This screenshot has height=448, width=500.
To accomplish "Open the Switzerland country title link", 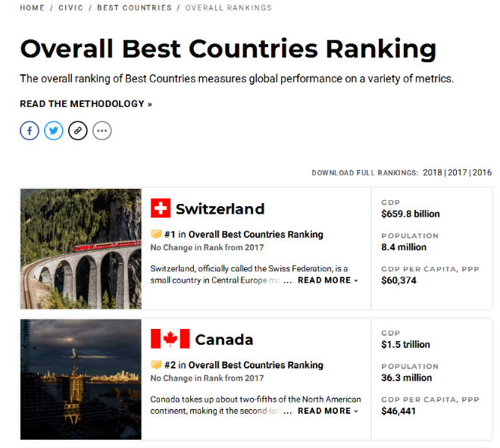I will click(x=220, y=209).
